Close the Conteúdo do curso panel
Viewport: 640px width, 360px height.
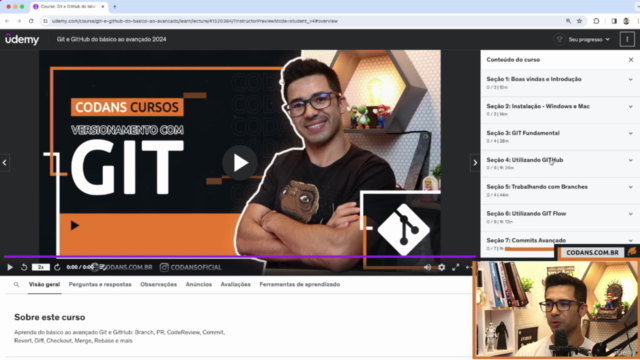pos(631,60)
